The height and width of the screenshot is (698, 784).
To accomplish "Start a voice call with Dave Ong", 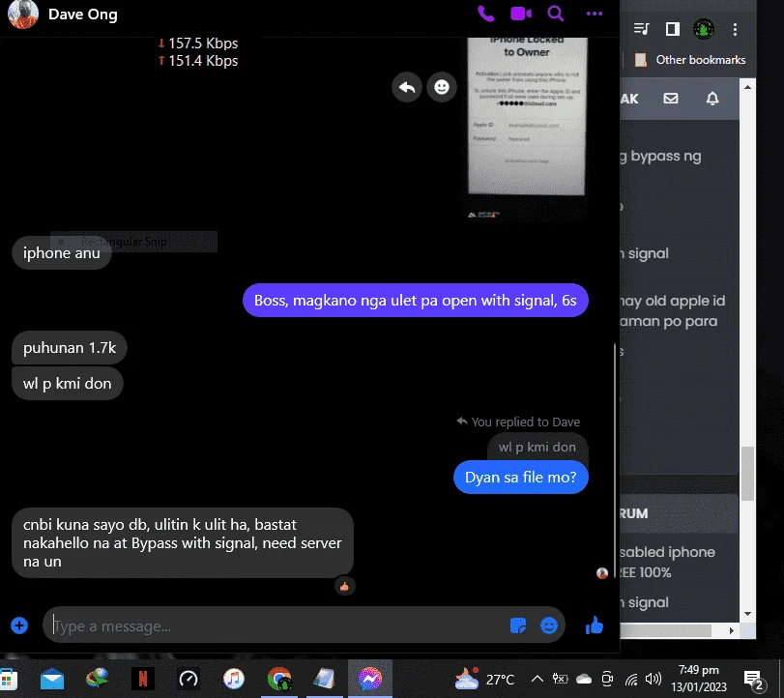I will coord(486,14).
